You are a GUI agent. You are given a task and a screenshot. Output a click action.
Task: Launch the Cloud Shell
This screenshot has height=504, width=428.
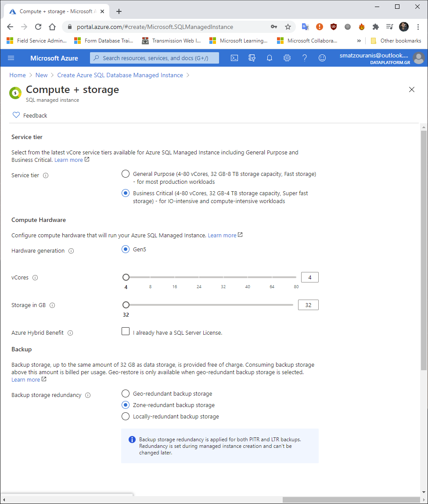pos(234,58)
